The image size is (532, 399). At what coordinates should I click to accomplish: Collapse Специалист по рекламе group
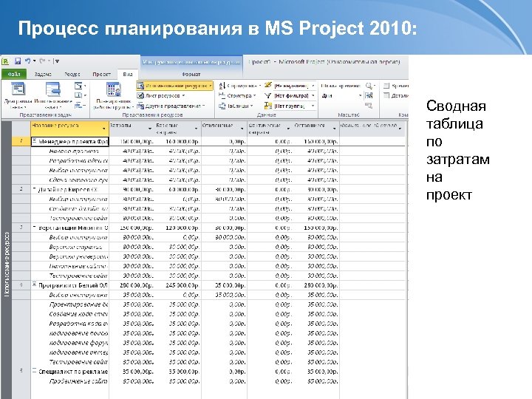34,371
